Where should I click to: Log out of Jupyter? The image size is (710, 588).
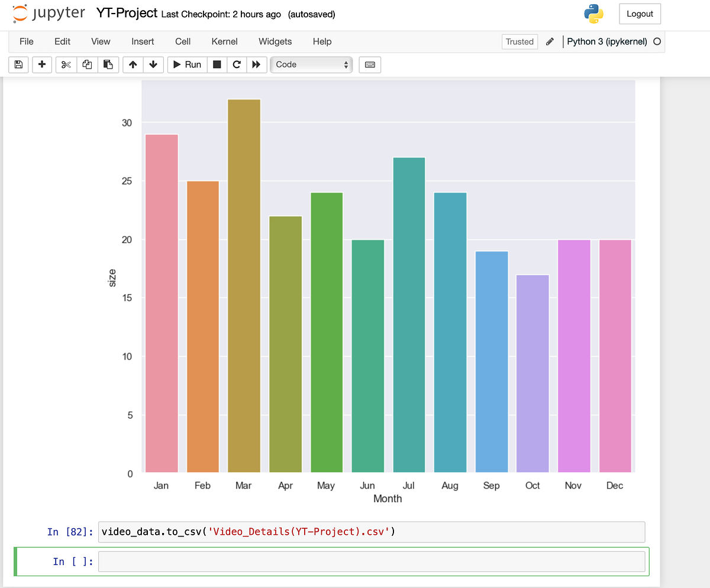(x=640, y=13)
